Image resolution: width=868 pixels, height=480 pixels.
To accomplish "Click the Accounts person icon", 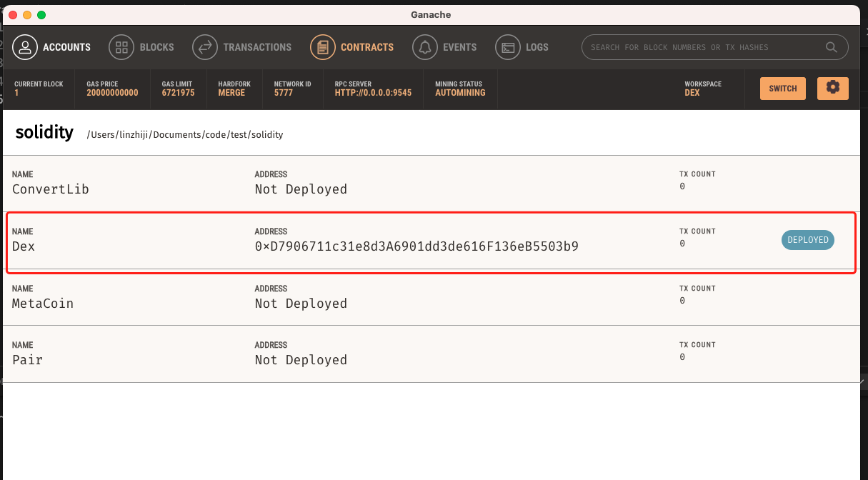I will (25, 47).
